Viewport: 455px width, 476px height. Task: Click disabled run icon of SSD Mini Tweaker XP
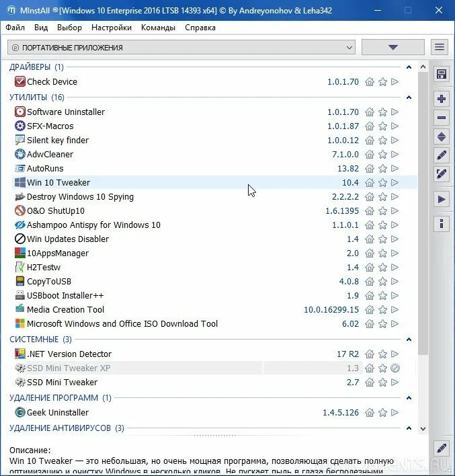395,368
